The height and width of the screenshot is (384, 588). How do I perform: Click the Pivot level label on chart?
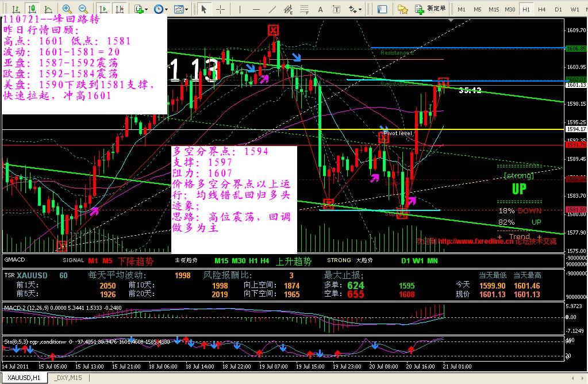click(x=398, y=133)
